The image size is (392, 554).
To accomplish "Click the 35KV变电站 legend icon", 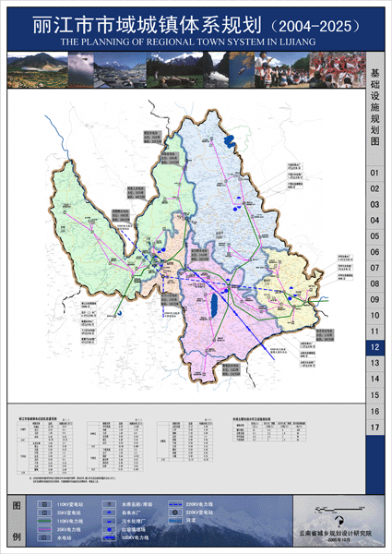I will (x=44, y=512).
